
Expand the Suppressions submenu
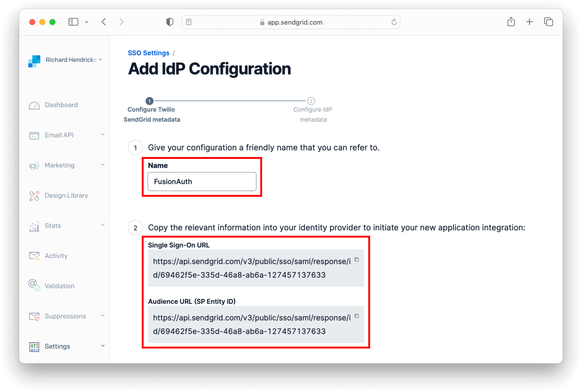(x=103, y=316)
